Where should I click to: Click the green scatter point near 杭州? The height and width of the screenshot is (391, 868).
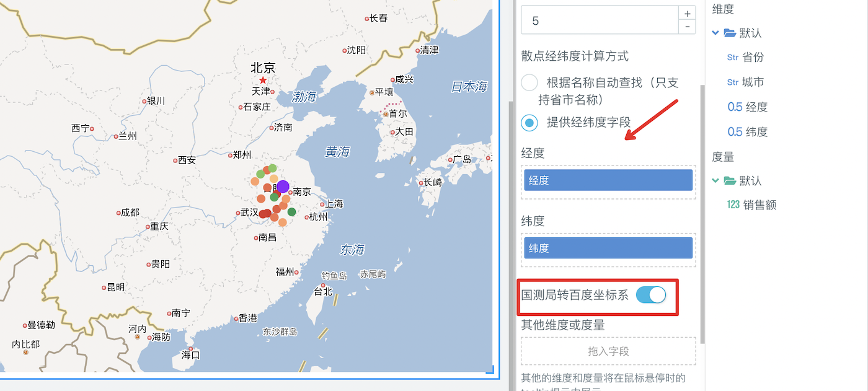point(291,212)
